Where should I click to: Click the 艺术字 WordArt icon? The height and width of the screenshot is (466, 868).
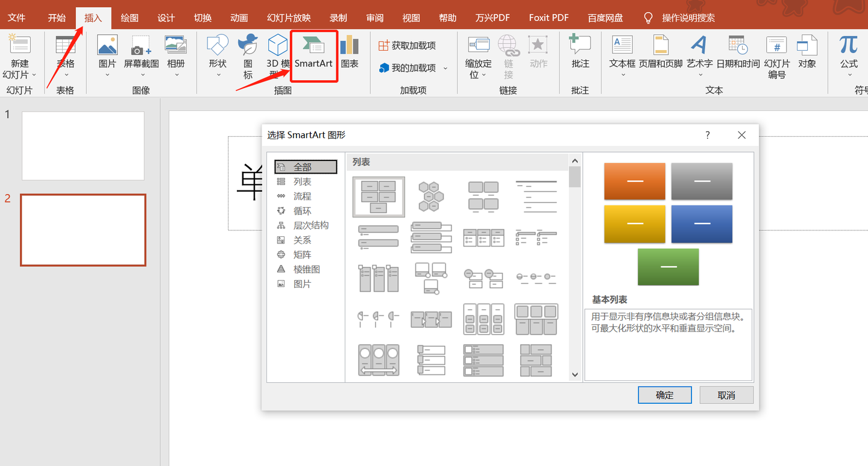click(699, 45)
